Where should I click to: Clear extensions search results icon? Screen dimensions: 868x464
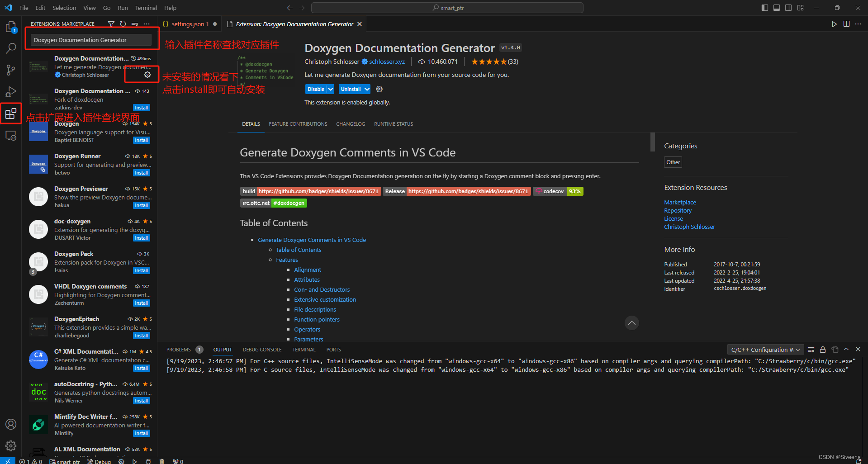click(x=135, y=24)
